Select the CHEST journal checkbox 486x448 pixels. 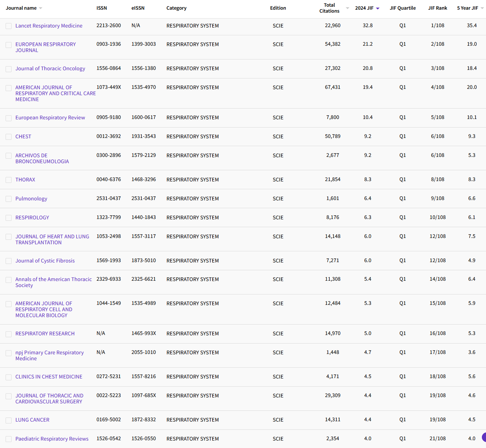[x=9, y=137]
